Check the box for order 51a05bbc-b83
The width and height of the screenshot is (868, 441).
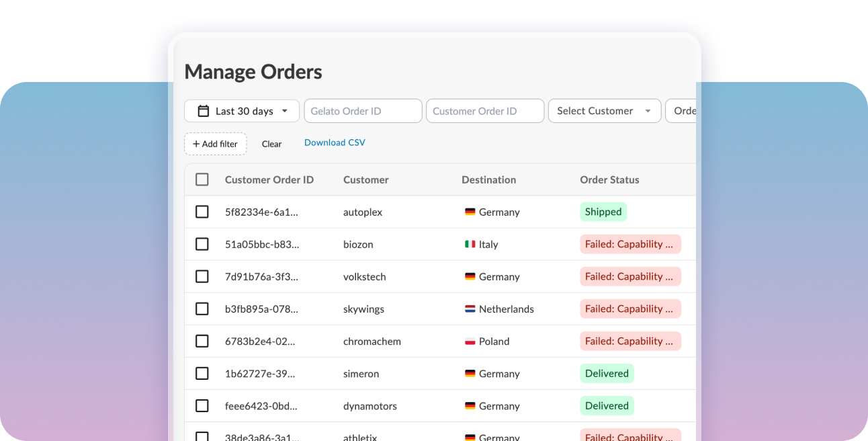202,244
